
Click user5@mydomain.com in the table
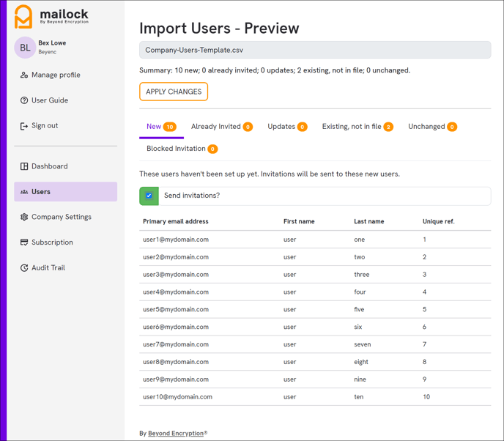pyautogui.click(x=176, y=310)
